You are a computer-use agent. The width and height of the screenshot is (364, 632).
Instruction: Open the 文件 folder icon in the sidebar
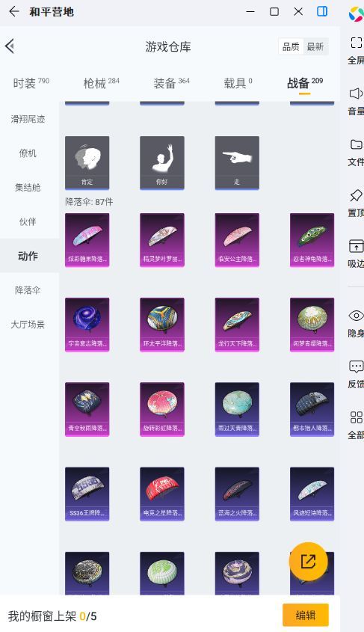click(x=357, y=144)
